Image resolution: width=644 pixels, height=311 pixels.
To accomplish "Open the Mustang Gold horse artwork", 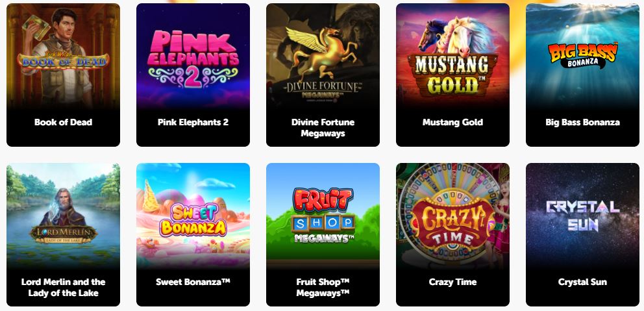I will pos(452,56).
